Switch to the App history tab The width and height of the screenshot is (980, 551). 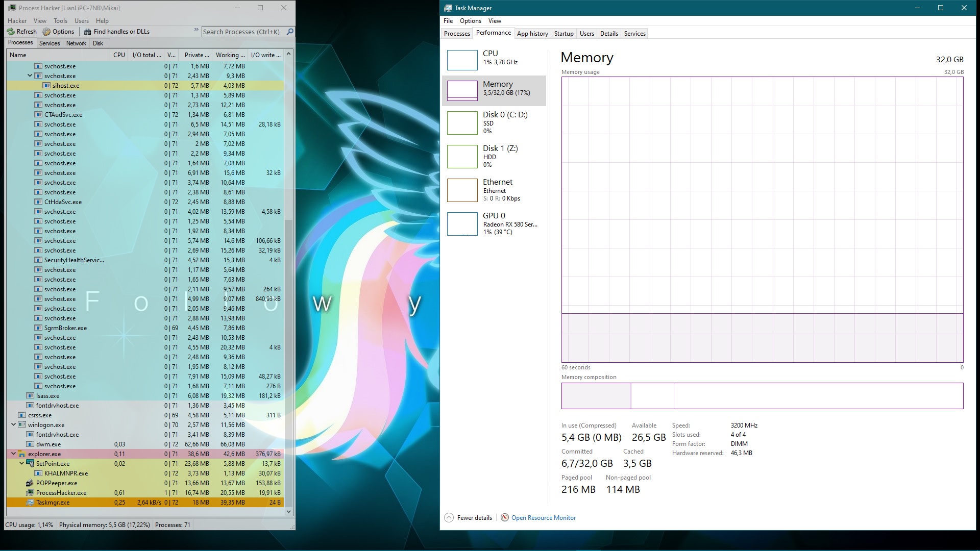click(532, 34)
